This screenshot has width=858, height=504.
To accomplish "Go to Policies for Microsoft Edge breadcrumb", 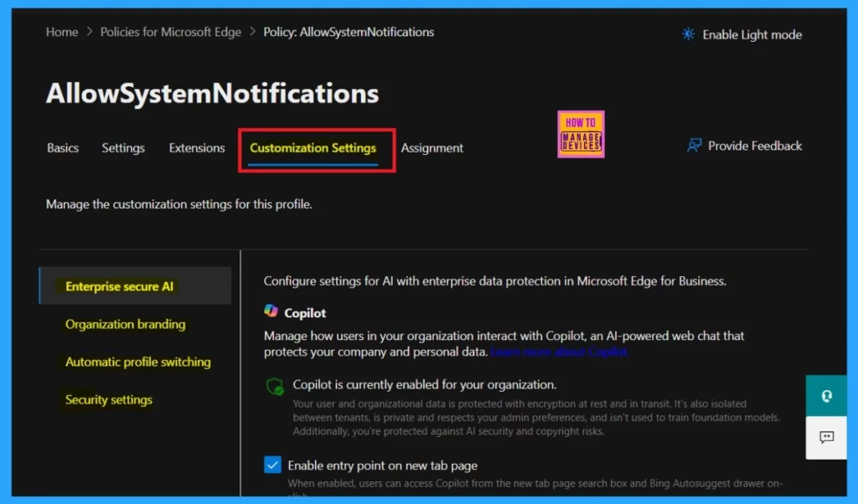I will pos(171,33).
